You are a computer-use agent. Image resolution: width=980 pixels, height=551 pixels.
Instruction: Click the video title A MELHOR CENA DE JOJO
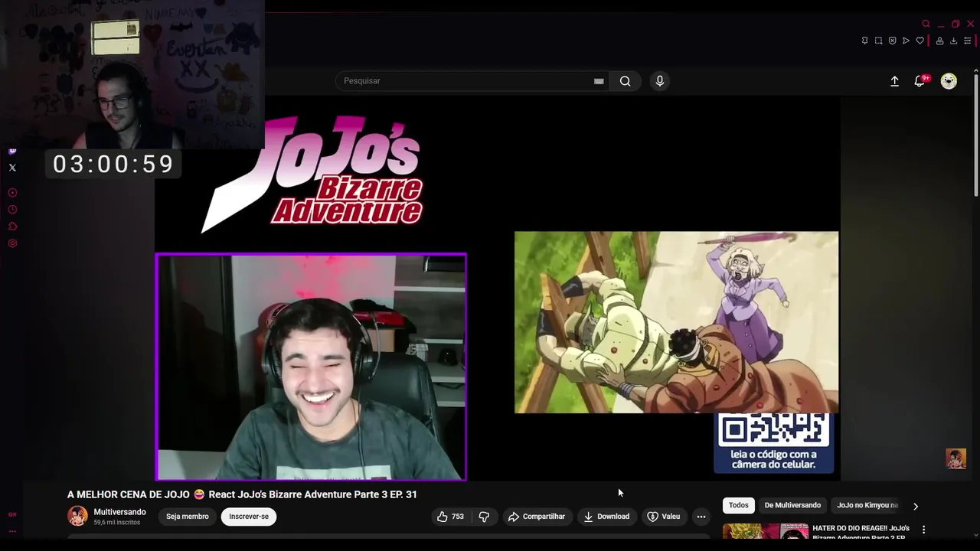click(x=242, y=494)
